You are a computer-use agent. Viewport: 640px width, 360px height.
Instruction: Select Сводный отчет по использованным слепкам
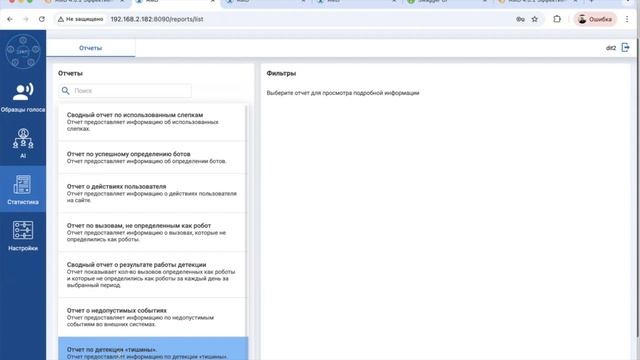tap(153, 122)
